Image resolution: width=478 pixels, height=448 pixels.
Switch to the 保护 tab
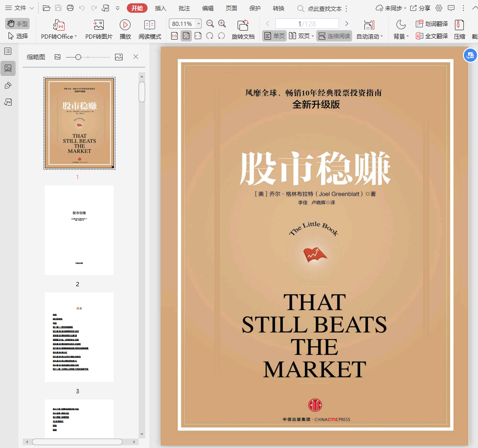[255, 8]
